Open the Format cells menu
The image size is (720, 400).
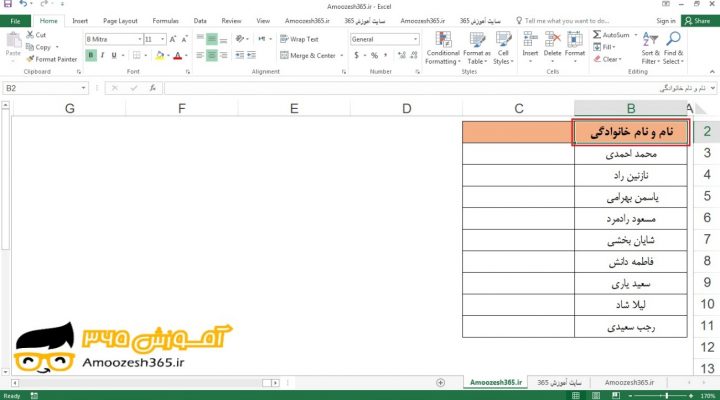[574, 48]
